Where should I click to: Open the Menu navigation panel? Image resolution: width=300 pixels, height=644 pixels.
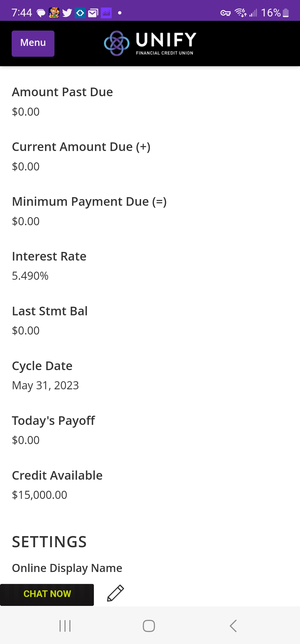33,43
